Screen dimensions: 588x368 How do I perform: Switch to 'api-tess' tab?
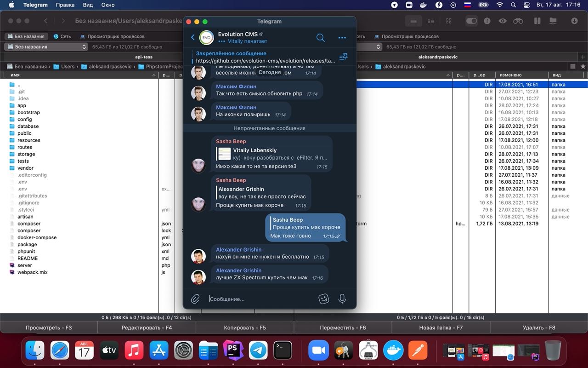coord(144,57)
